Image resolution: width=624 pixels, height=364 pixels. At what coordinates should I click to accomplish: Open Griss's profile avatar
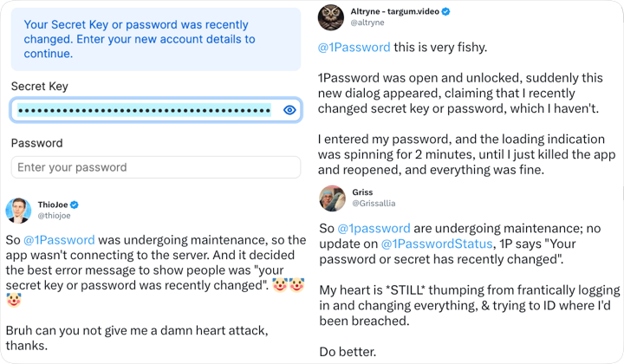tap(332, 198)
